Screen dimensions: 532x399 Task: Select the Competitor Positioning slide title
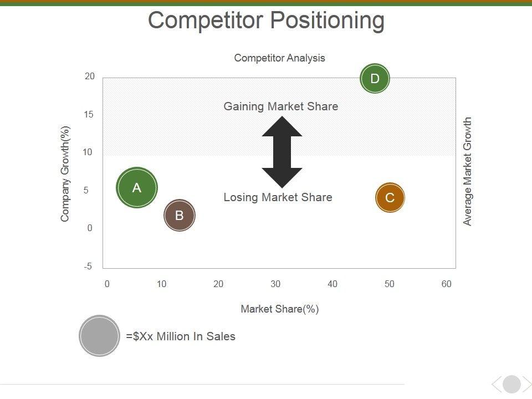point(266,21)
